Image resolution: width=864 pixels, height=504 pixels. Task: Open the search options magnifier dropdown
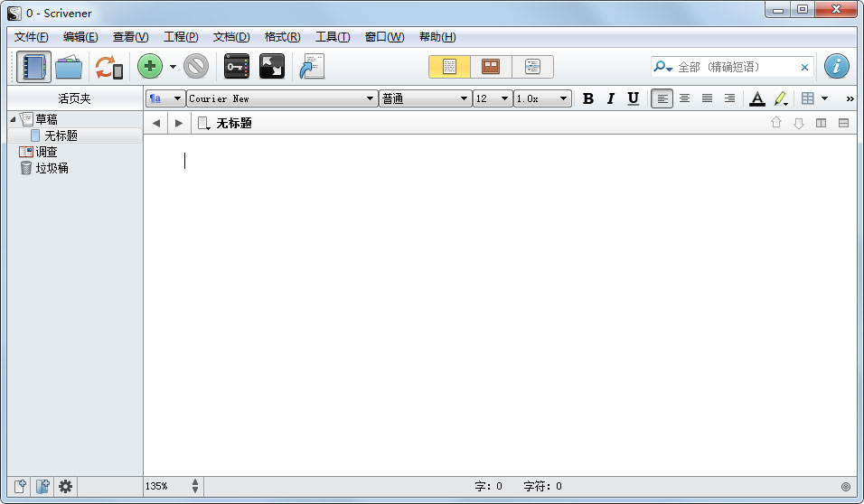point(662,67)
